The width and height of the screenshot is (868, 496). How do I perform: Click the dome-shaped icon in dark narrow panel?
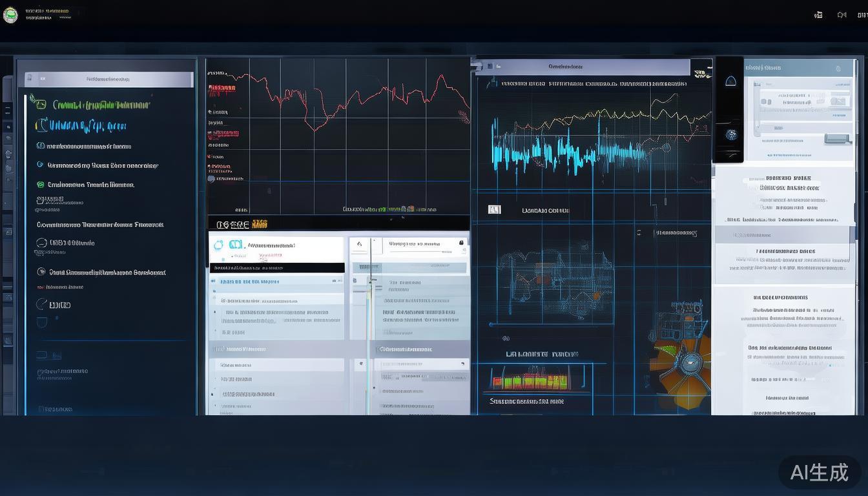click(x=731, y=81)
